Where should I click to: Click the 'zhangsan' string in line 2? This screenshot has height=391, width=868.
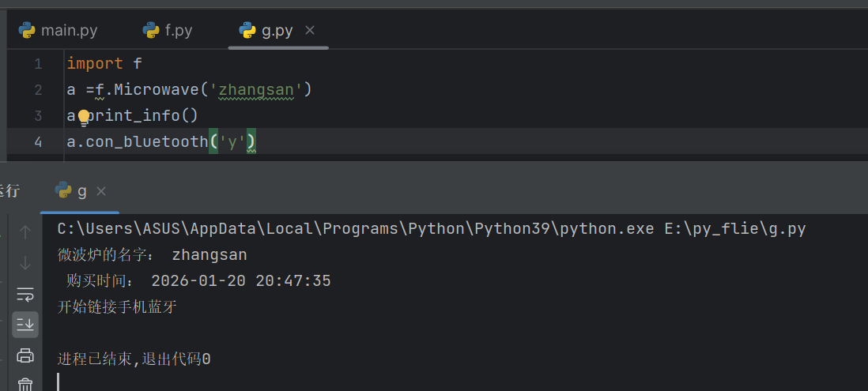pos(256,90)
